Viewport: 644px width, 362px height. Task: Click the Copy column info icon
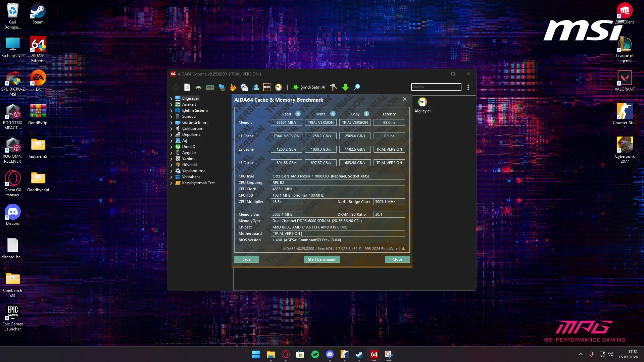pos(366,114)
